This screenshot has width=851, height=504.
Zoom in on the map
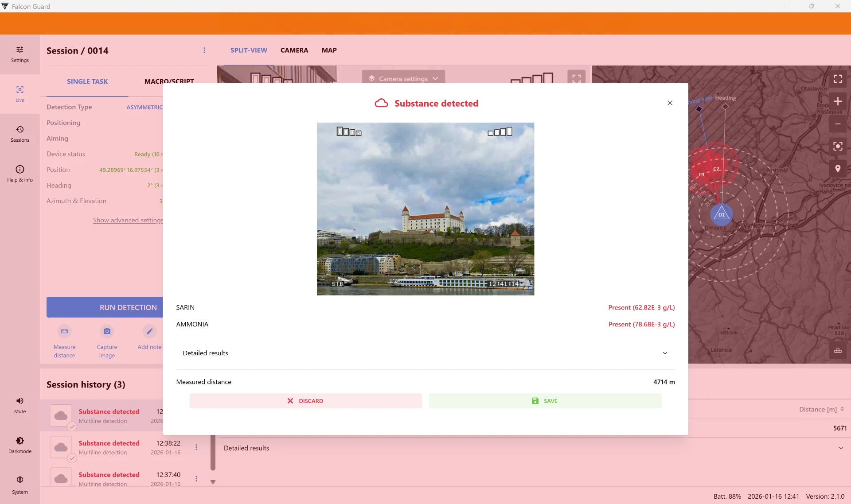838,101
